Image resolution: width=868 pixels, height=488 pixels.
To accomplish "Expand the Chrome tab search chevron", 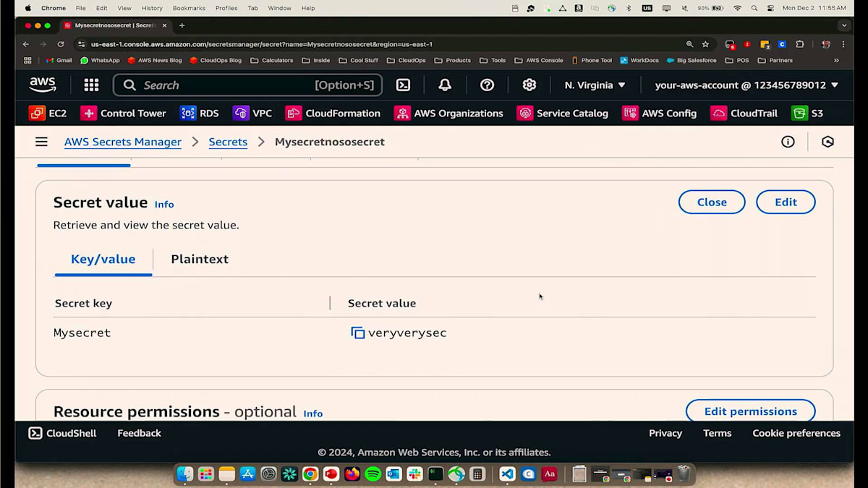I will click(x=844, y=25).
